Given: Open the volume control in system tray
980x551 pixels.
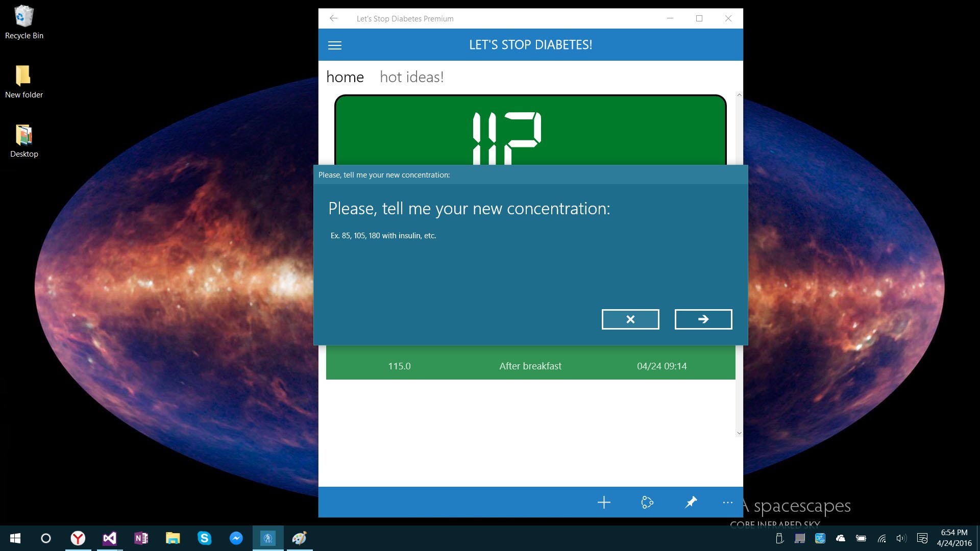Looking at the screenshot, I should pyautogui.click(x=901, y=538).
